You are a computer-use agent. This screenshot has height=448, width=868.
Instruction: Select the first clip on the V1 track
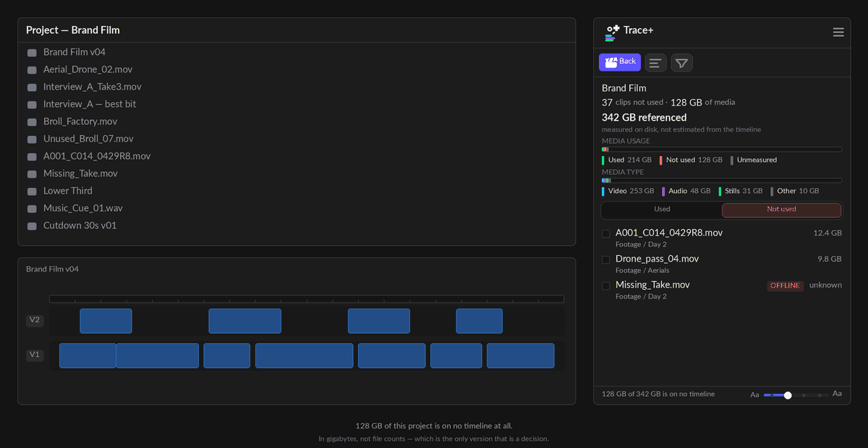88,356
